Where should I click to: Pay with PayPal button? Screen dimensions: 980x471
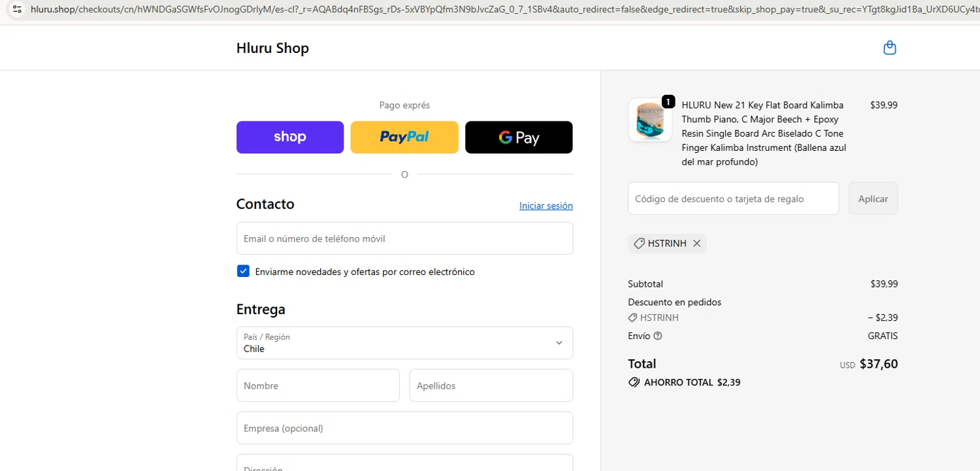point(404,137)
